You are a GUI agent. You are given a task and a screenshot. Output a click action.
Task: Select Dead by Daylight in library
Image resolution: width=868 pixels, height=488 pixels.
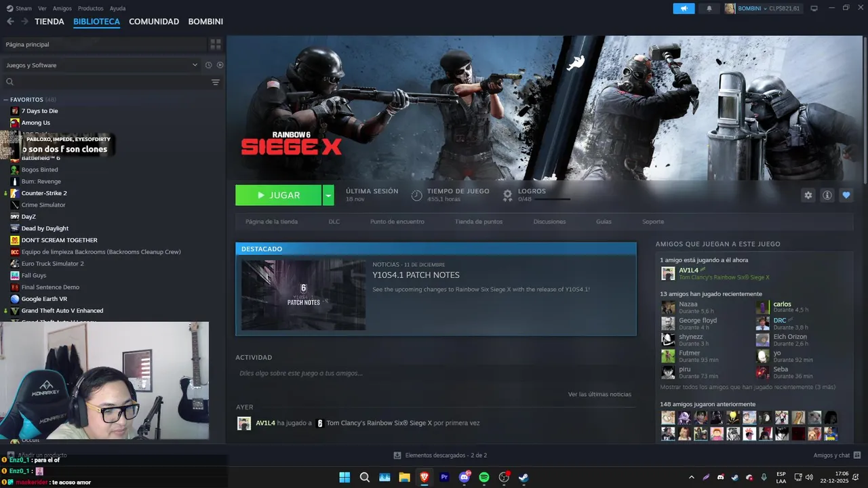45,228
